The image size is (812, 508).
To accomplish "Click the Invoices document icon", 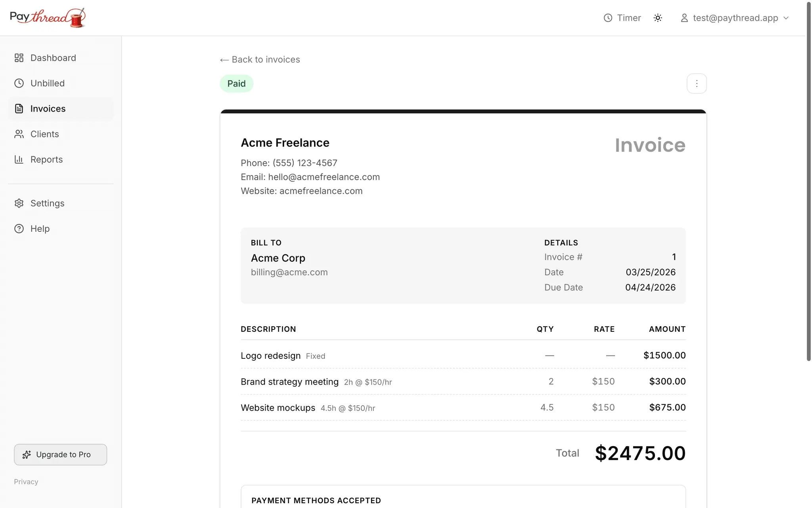I will tap(19, 109).
